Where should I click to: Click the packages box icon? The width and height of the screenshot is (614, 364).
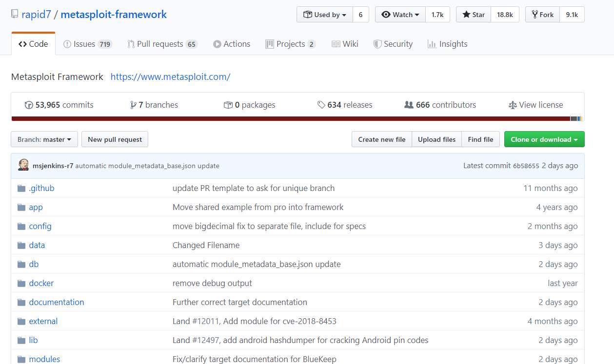point(228,105)
